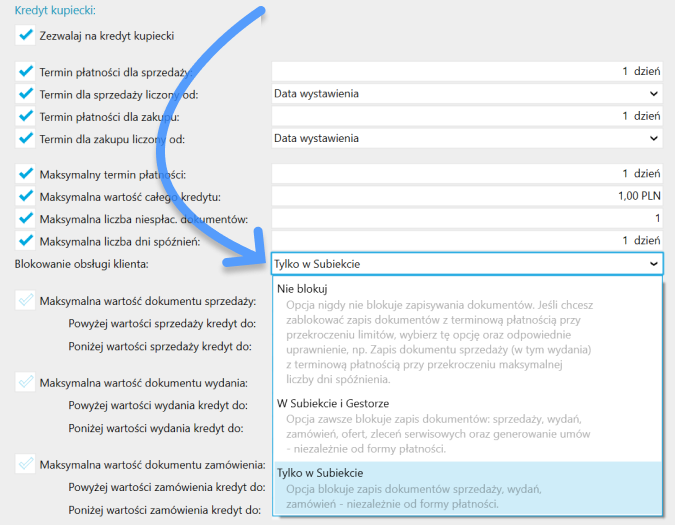Click 'Maksymalna liczba dni spóźnień' value field

466,241
